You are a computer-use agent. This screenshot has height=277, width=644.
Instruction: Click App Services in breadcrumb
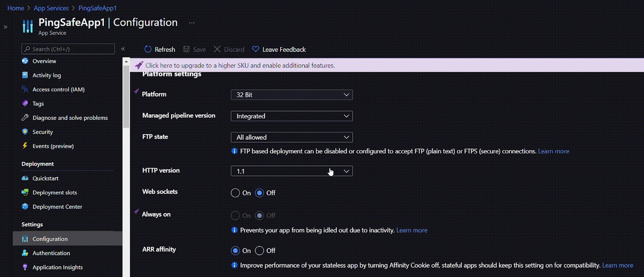point(51,8)
